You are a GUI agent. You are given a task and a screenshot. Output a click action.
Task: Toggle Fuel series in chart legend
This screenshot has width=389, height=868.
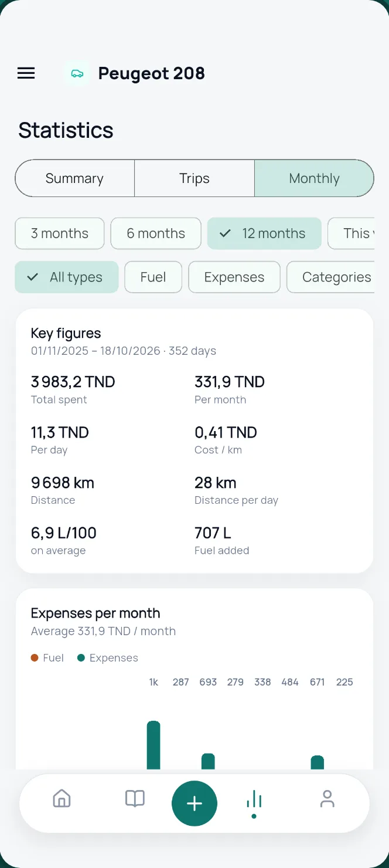tap(47, 658)
